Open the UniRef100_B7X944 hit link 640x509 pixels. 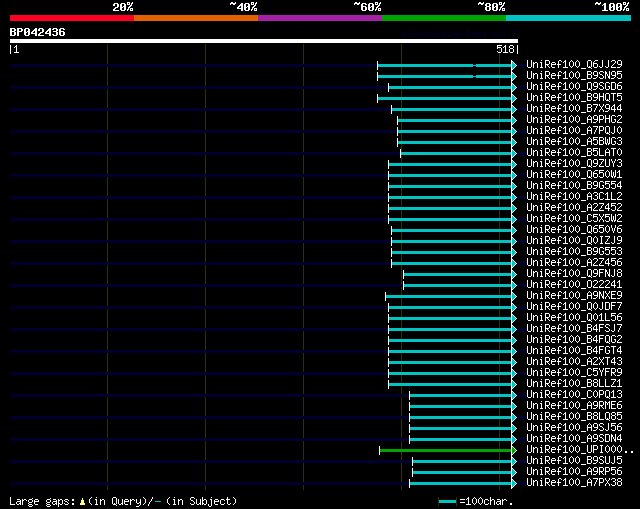[574, 109]
